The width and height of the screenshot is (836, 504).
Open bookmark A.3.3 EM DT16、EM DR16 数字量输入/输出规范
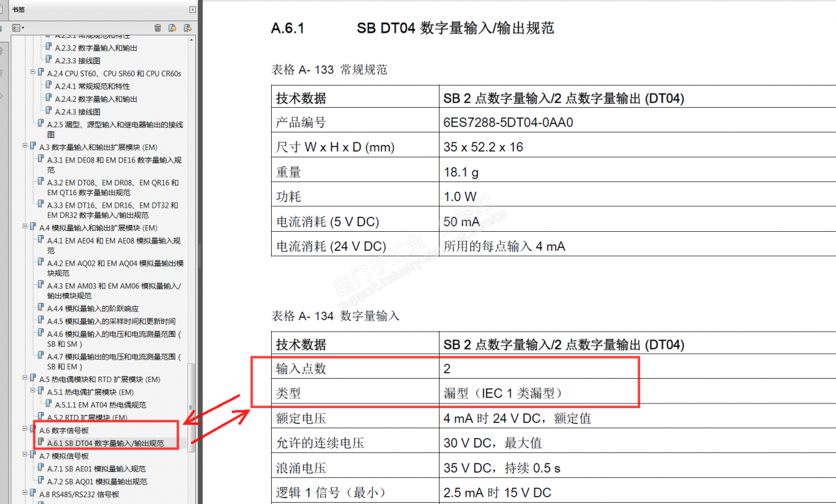pos(112,210)
